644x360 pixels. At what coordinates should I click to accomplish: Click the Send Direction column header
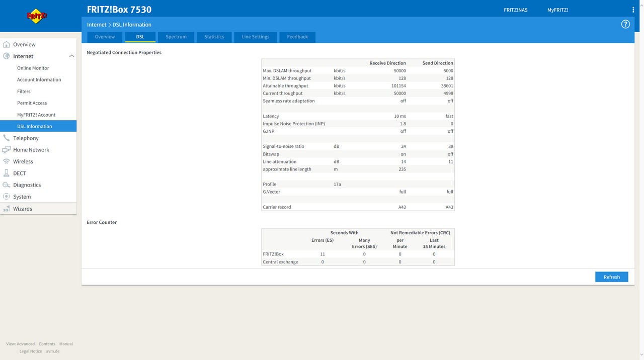pos(438,63)
